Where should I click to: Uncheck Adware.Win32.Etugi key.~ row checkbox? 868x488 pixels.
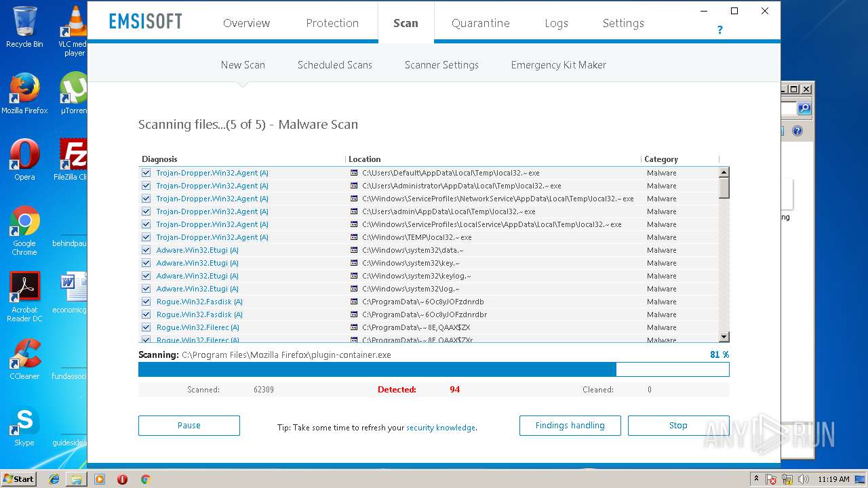pos(146,263)
